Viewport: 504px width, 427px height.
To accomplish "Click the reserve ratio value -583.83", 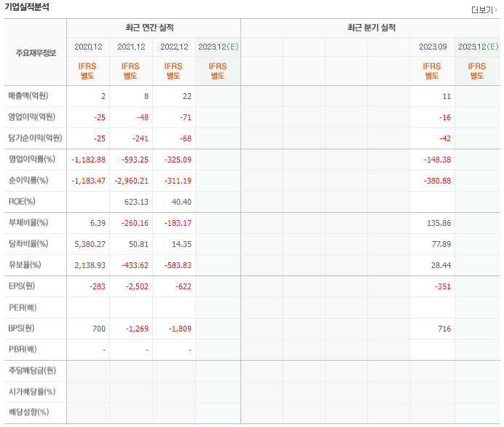I will (x=178, y=265).
